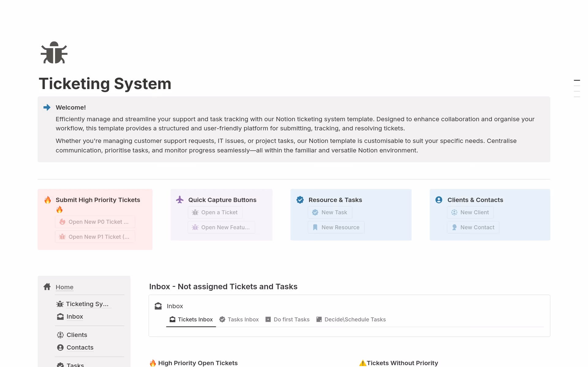Open the Contacts link in sidebar
The width and height of the screenshot is (588, 367).
tap(80, 347)
